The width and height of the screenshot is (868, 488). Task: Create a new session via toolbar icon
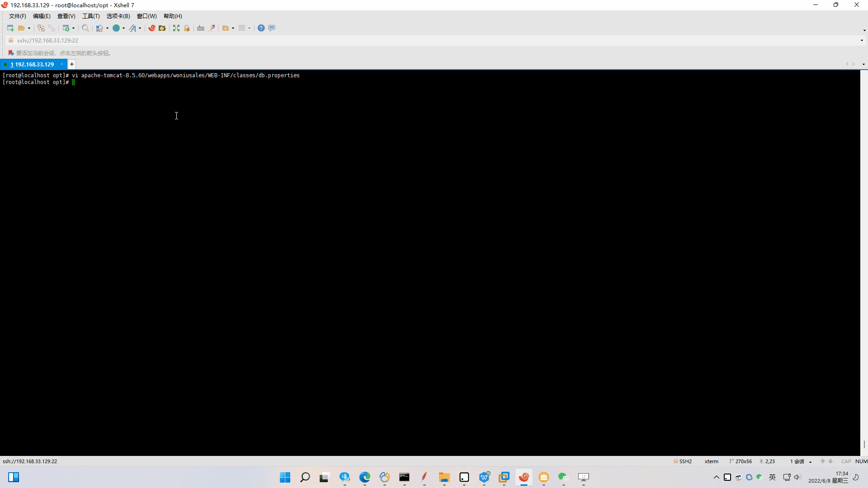[11, 28]
